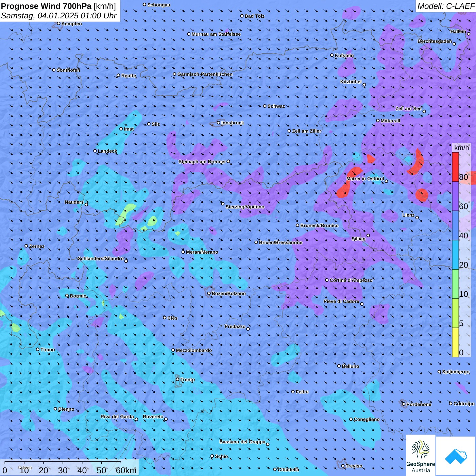The width and height of the screenshot is (476, 476).
Task: Click the green 10 km/h legend swatch
Action: pyautogui.click(x=455, y=284)
